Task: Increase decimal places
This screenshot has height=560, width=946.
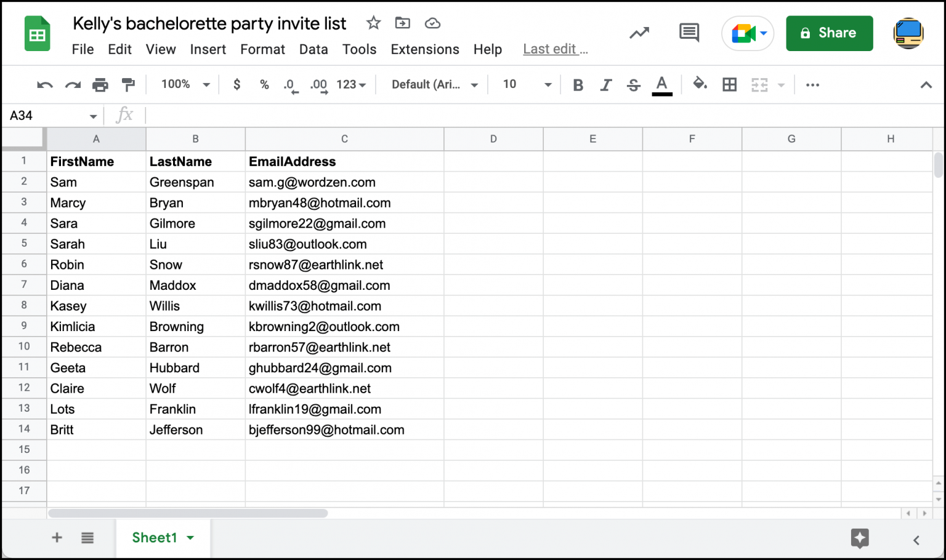Action: tap(318, 86)
